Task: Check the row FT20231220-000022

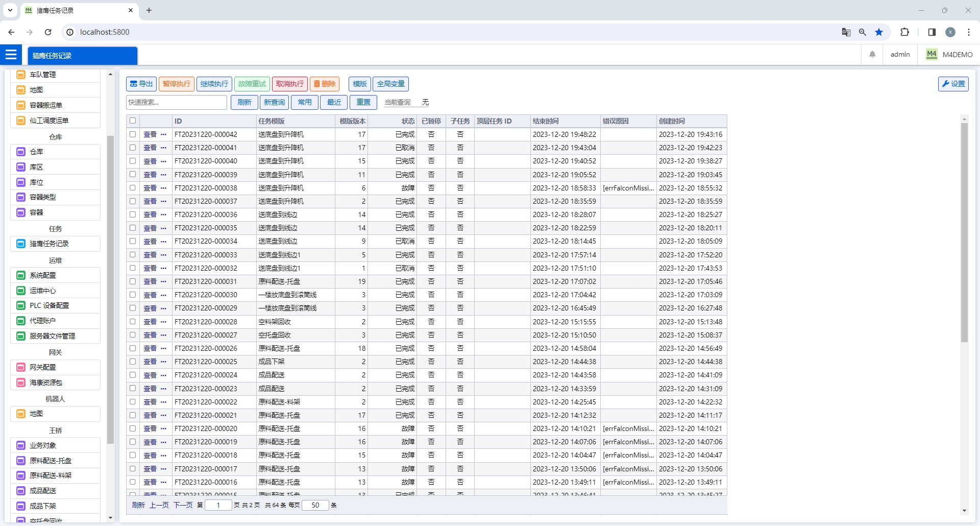Action: (x=133, y=401)
